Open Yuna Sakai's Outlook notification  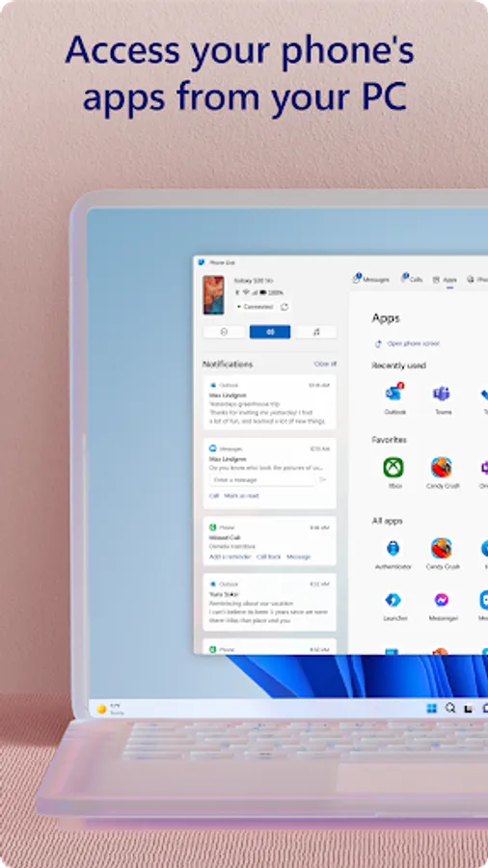pos(269,602)
